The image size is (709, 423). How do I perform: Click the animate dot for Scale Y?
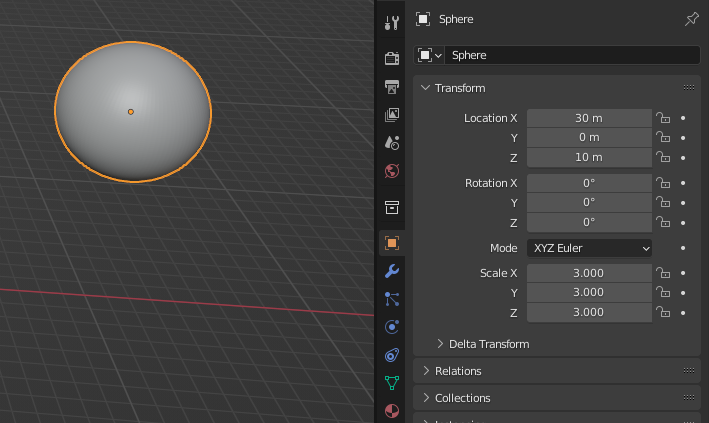(x=683, y=293)
